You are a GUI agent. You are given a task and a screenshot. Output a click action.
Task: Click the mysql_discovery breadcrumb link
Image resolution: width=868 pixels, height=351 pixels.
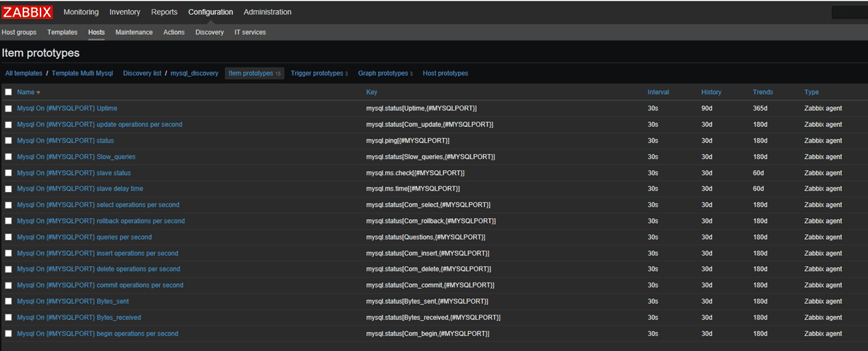tap(194, 73)
